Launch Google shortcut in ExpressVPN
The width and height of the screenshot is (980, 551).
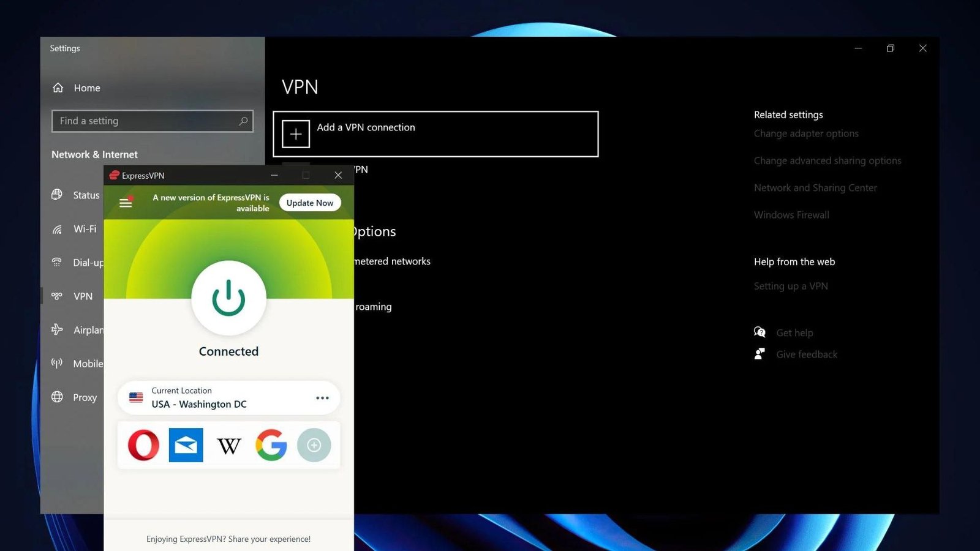point(271,445)
